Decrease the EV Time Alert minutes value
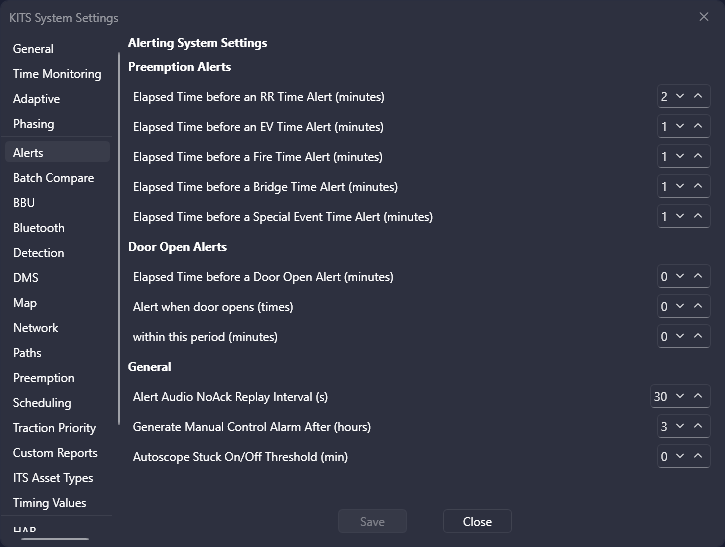Screen dimensions: 725x547 click(680, 127)
